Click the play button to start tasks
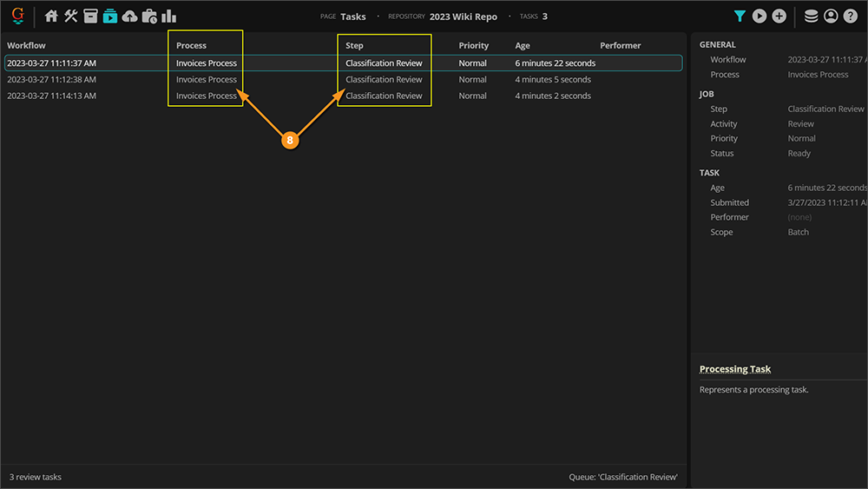Viewport: 868px width, 489px height. (759, 16)
